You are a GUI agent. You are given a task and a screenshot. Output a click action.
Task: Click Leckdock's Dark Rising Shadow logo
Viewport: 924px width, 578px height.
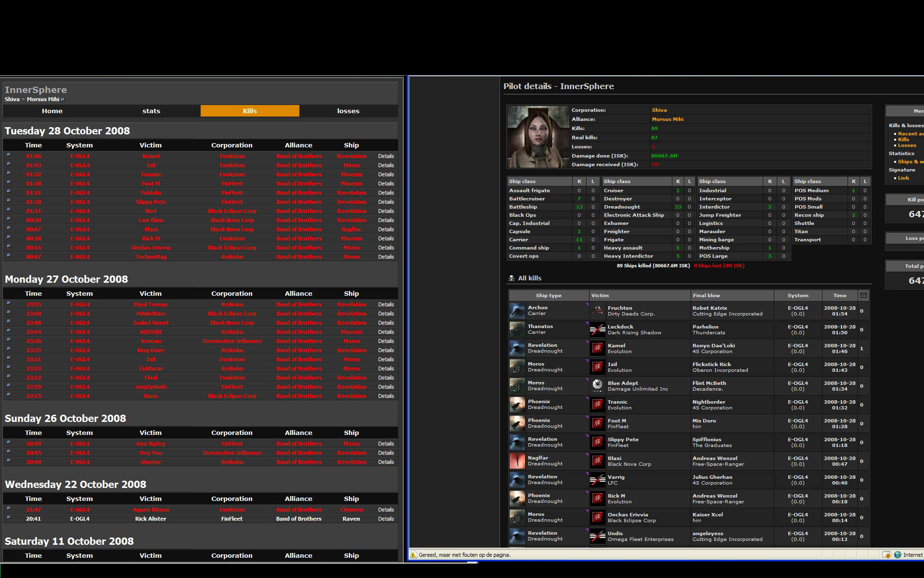click(597, 329)
